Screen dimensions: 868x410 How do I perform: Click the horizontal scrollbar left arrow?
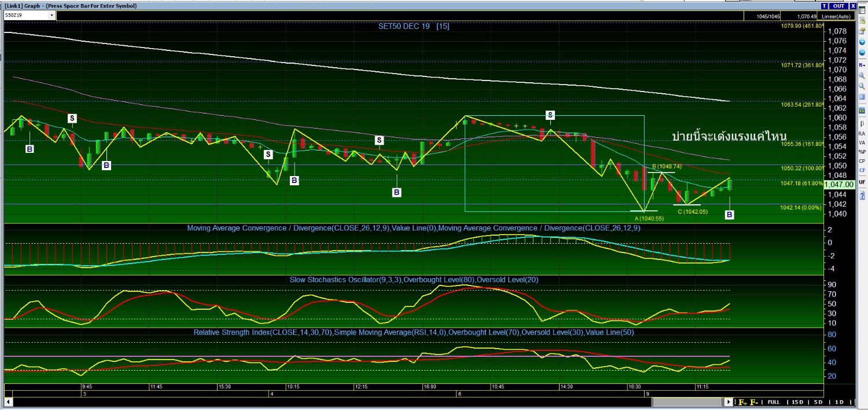(8, 402)
